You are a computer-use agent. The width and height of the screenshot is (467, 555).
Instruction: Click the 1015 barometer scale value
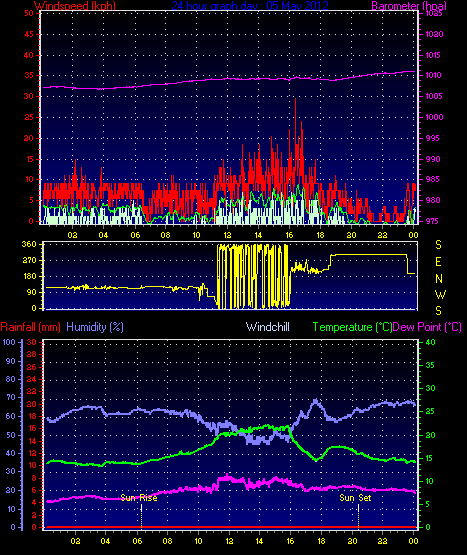click(434, 55)
